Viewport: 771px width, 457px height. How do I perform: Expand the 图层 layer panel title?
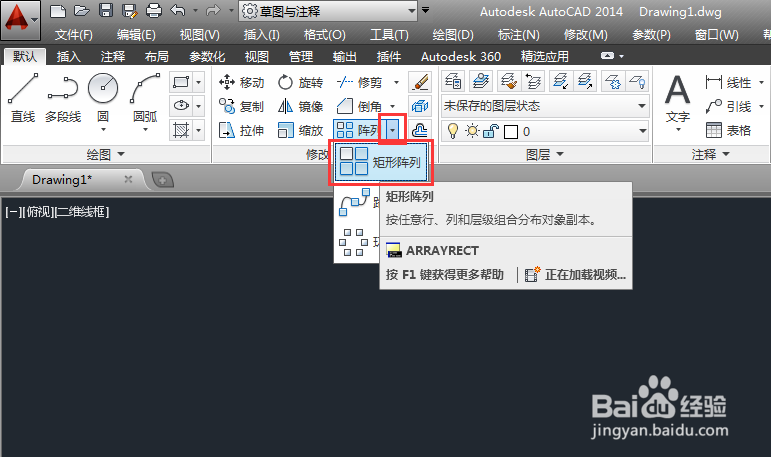544,154
